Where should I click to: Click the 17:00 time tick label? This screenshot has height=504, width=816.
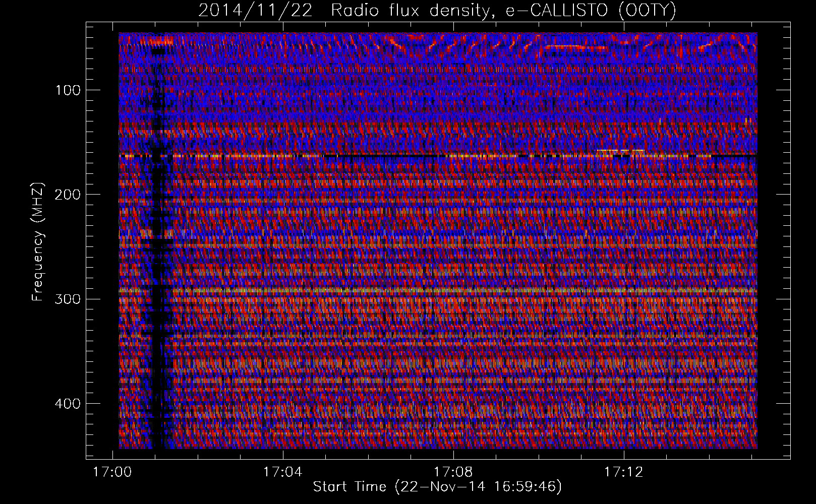112,472
